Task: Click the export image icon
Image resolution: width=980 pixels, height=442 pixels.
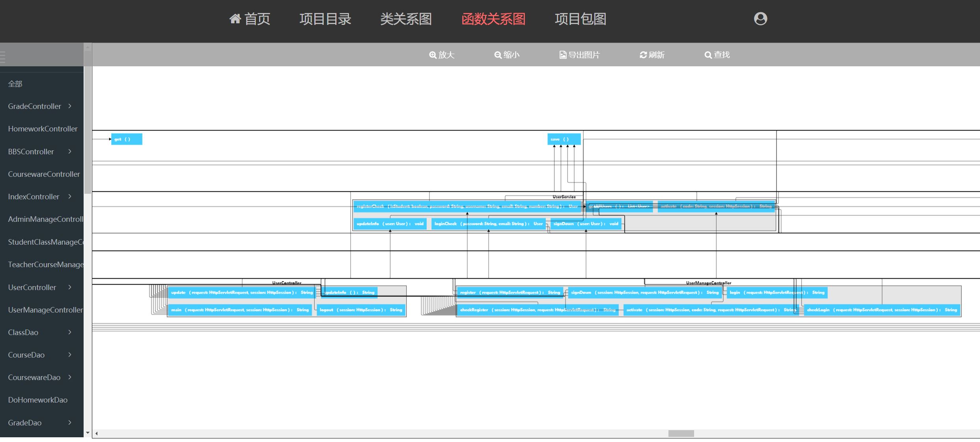Action: pos(563,55)
